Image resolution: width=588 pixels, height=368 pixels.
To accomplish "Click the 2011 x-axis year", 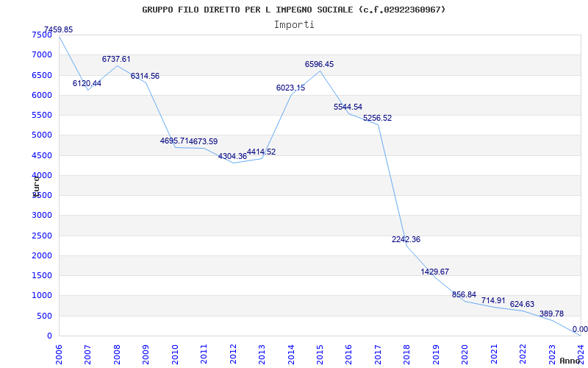I will click(204, 354).
